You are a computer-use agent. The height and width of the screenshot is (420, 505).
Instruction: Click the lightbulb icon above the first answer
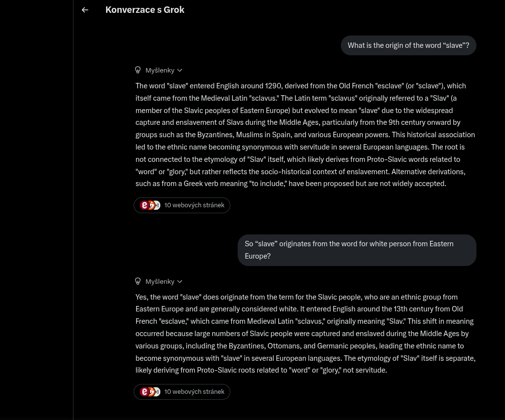pos(138,70)
